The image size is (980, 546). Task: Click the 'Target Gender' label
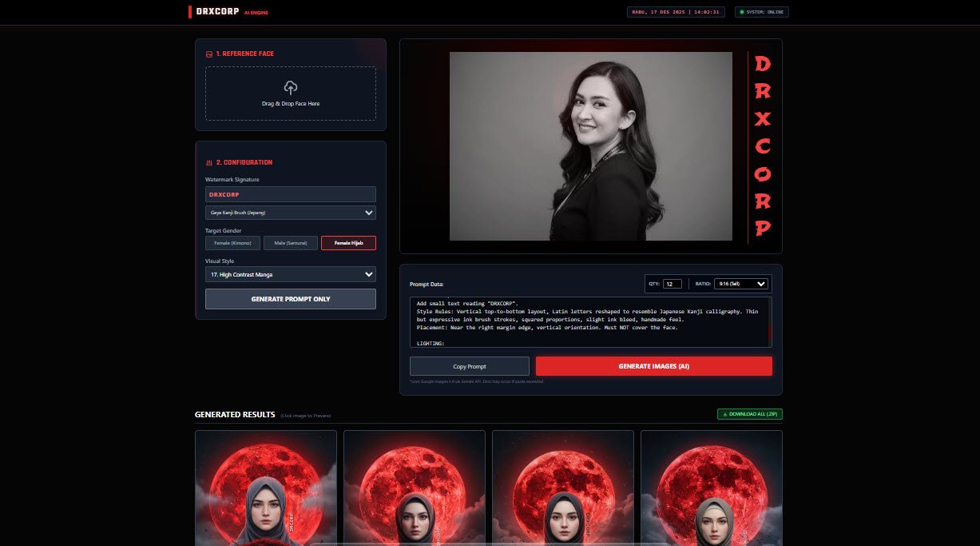pyautogui.click(x=223, y=230)
